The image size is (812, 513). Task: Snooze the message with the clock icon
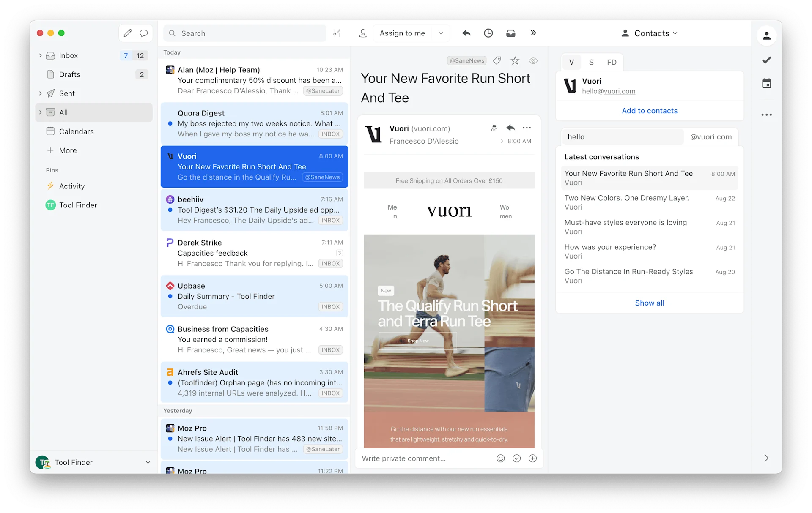tap(488, 33)
